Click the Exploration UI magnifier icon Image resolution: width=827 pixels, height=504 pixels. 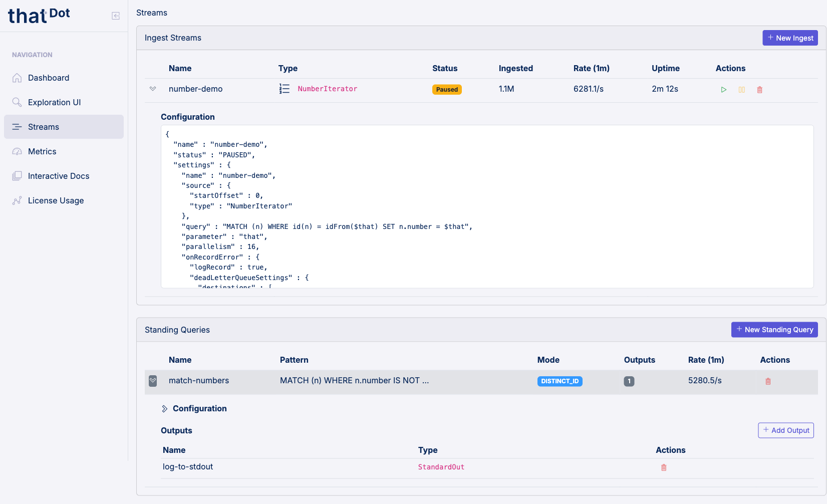point(17,102)
